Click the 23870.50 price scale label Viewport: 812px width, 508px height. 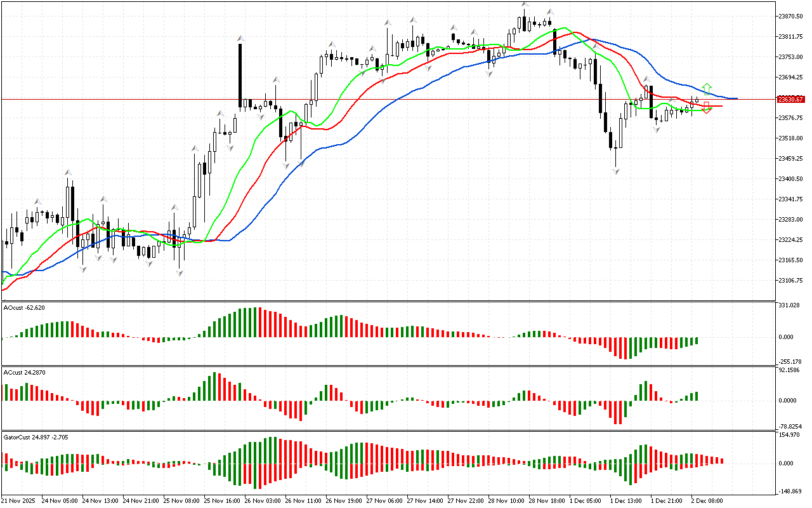(x=790, y=16)
